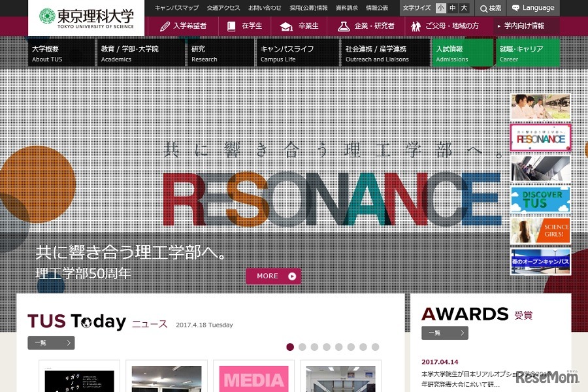Open the TUS Today 一覧 link
The image size is (588, 392).
pyautogui.click(x=50, y=342)
